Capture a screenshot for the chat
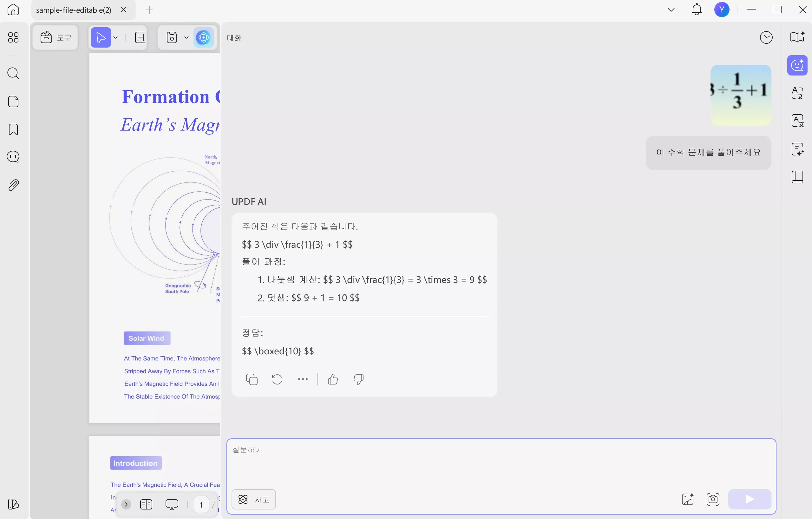Viewport: 812px width, 519px height. point(713,499)
